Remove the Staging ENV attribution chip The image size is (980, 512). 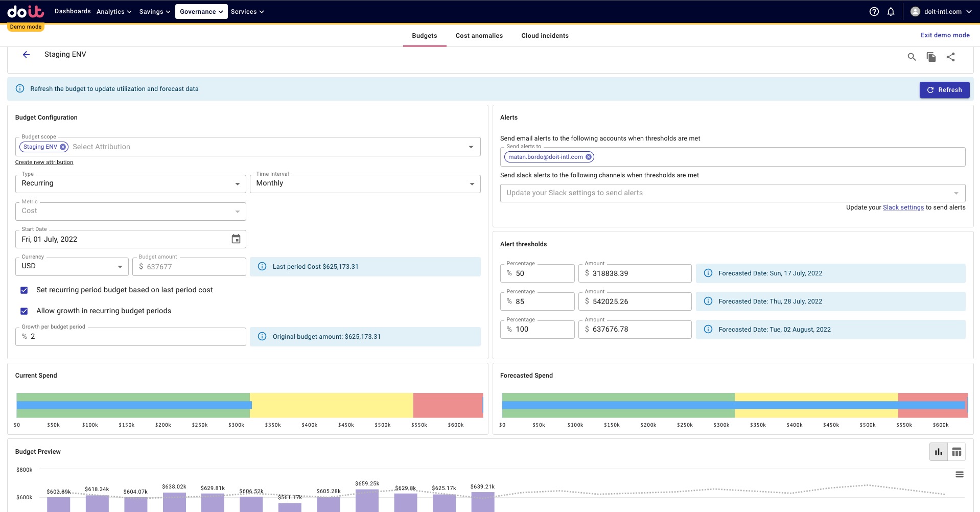tap(63, 147)
